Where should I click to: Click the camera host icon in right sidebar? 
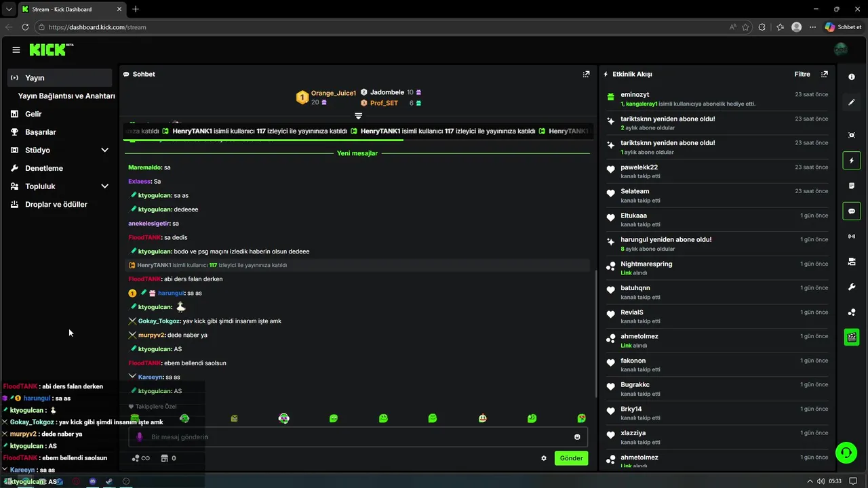pos(852,262)
